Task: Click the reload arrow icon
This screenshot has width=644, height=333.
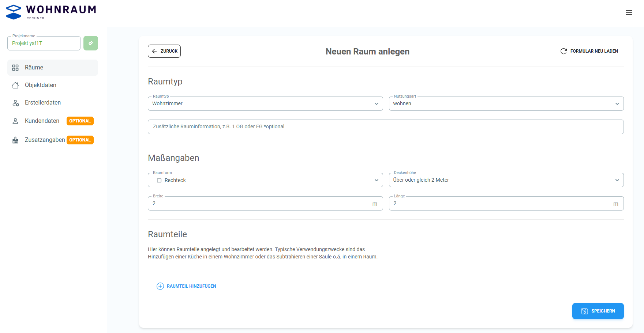Action: click(564, 51)
